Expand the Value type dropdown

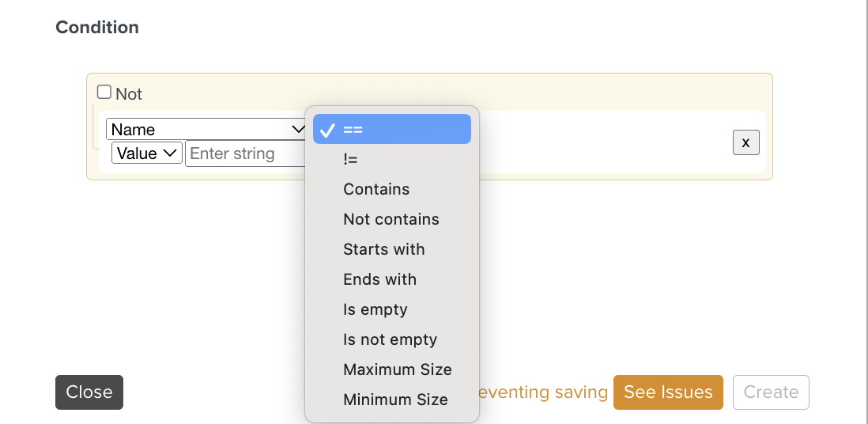147,153
